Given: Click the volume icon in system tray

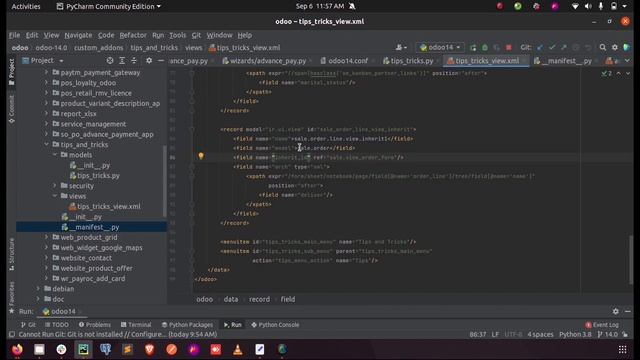Looking at the screenshot, I should click(588, 7).
